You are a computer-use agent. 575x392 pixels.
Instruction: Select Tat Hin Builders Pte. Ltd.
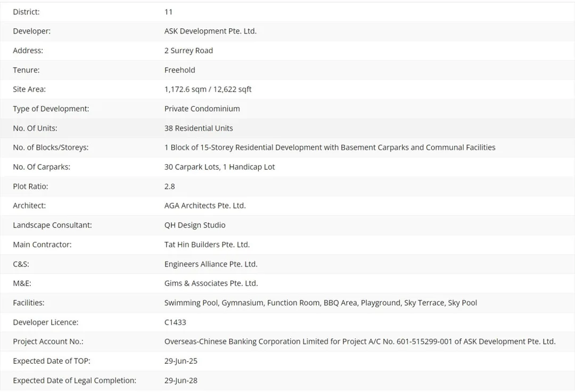coord(207,244)
